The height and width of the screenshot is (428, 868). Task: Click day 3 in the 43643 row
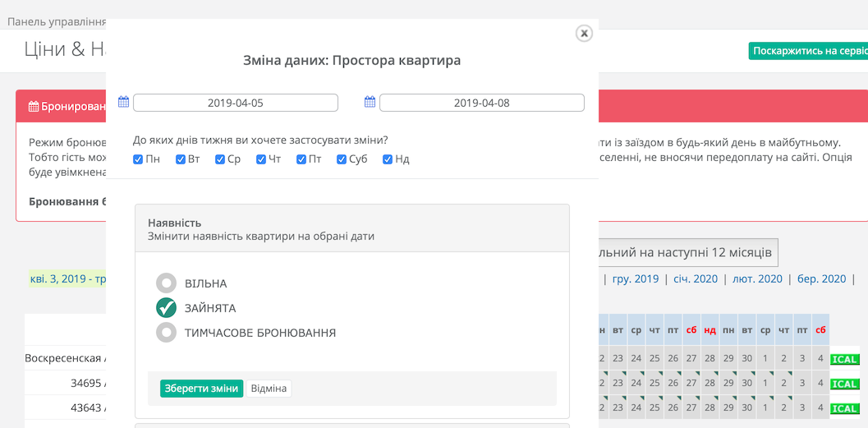pyautogui.click(x=802, y=408)
